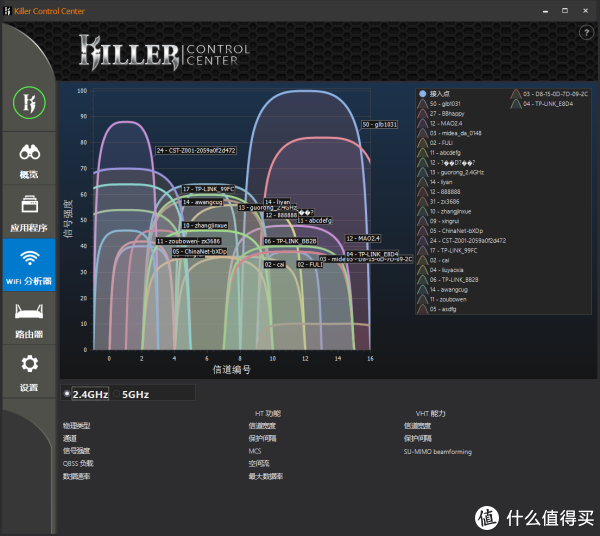Viewport: 600px width, 536px height.
Task: Click legend entry 14 - liyan
Action: 441,182
